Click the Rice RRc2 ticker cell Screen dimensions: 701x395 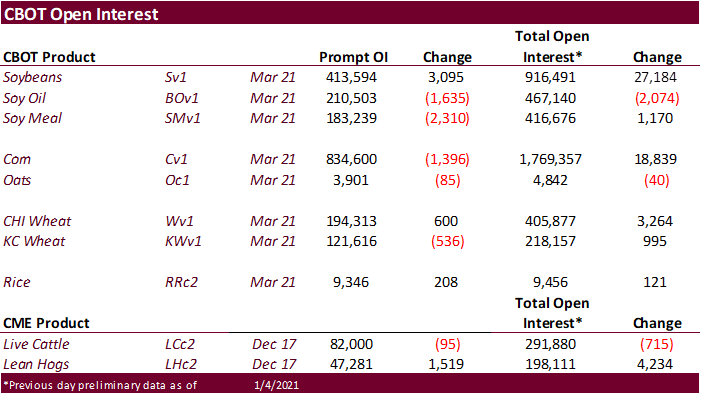pyautogui.click(x=181, y=282)
